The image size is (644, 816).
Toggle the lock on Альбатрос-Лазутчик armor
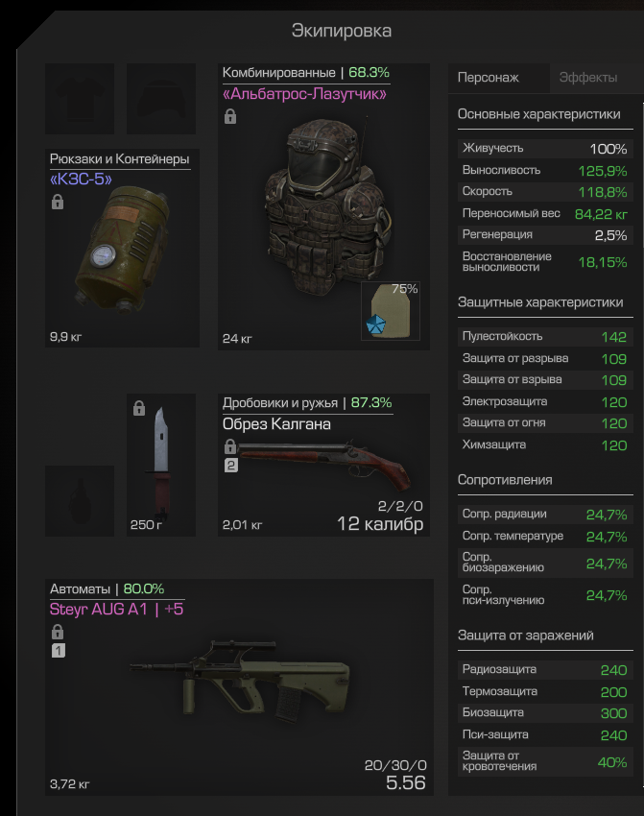point(230,116)
